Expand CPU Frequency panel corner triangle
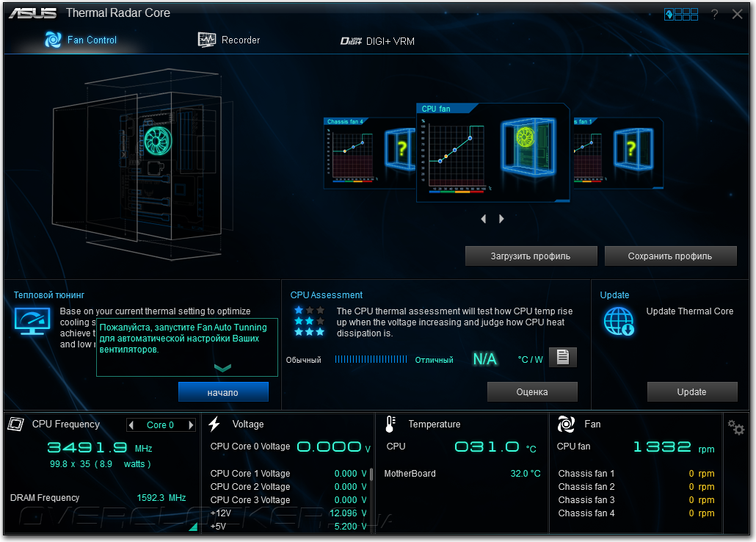 193,527
